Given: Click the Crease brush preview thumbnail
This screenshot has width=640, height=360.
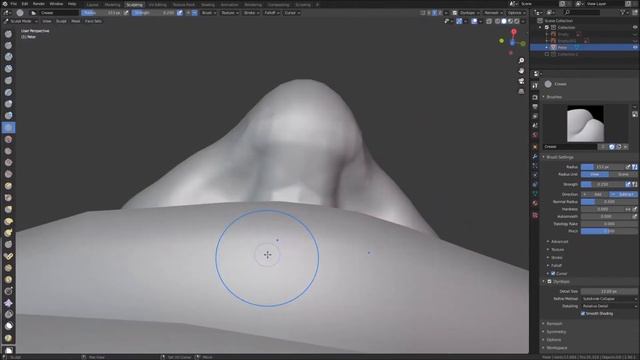Looking at the screenshot, I should pyautogui.click(x=585, y=123).
